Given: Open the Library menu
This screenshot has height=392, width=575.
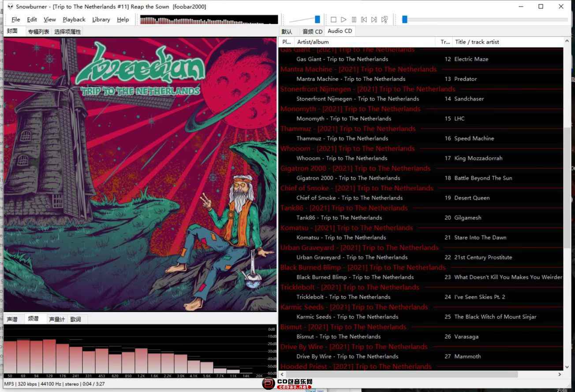Looking at the screenshot, I should click(x=101, y=19).
